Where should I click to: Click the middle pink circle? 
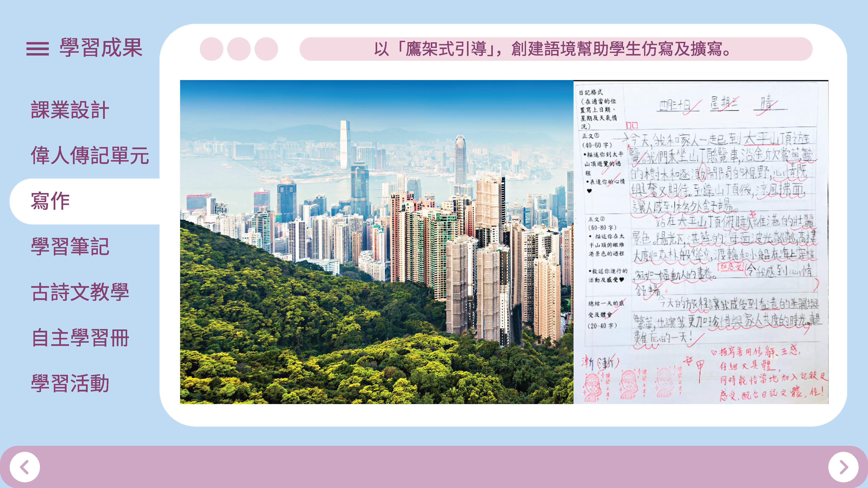(x=238, y=49)
